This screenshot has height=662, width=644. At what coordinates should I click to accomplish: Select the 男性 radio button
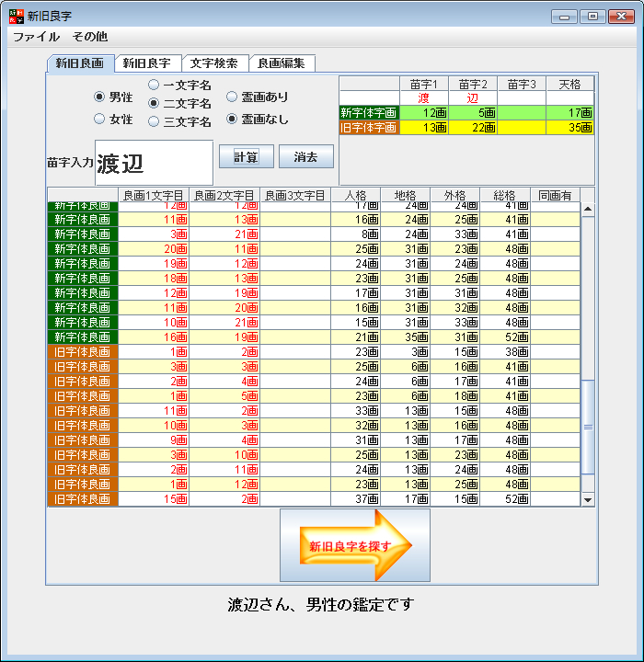pyautogui.click(x=99, y=97)
